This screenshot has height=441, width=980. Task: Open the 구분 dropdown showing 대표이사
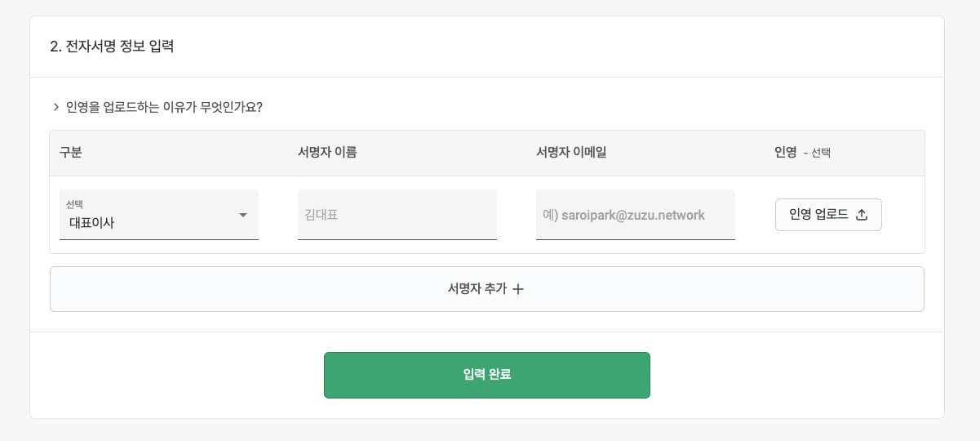click(159, 215)
